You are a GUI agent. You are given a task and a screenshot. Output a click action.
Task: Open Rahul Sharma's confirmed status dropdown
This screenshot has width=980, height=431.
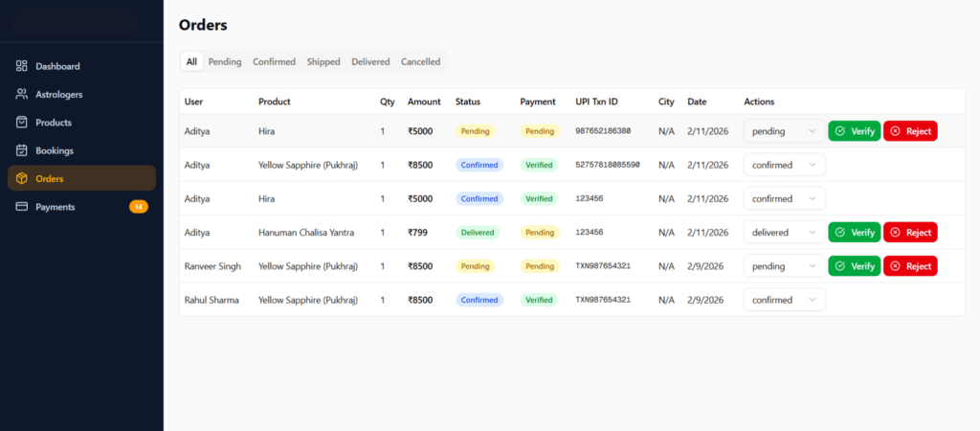point(784,300)
